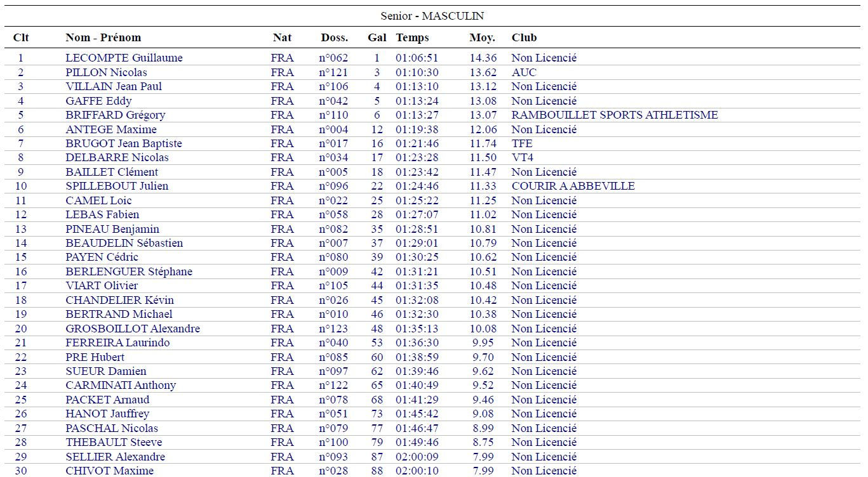Click the 'Club' column header
This screenshot has width=868, height=477.
[524, 37]
